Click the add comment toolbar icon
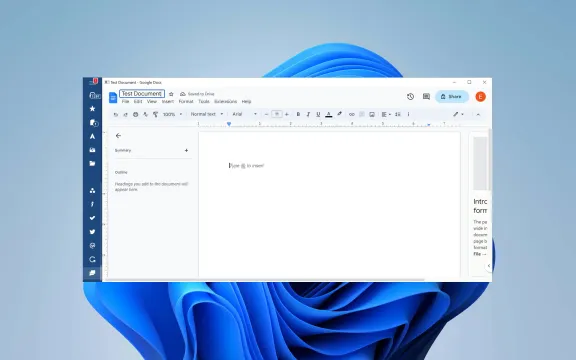576x360 pixels. pos(362,115)
